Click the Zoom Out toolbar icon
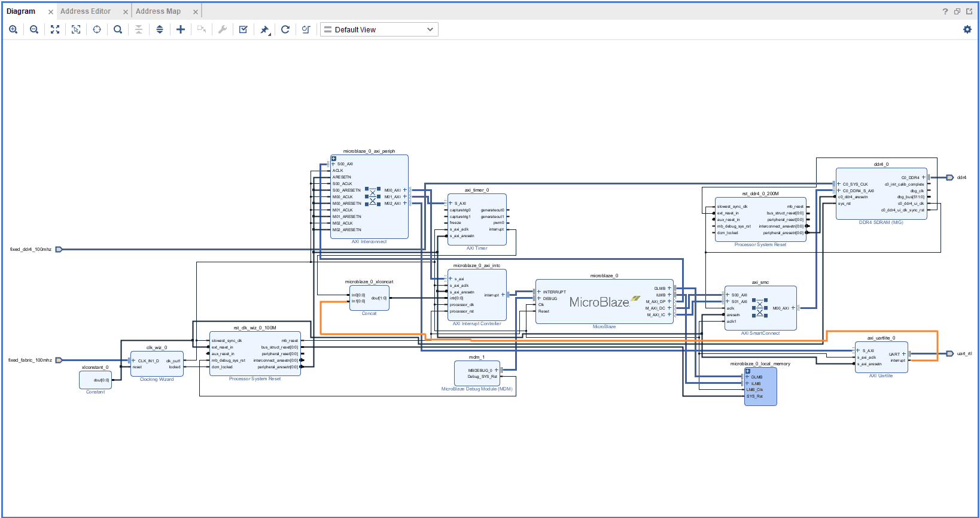Image resolution: width=980 pixels, height=518 pixels. coord(34,29)
